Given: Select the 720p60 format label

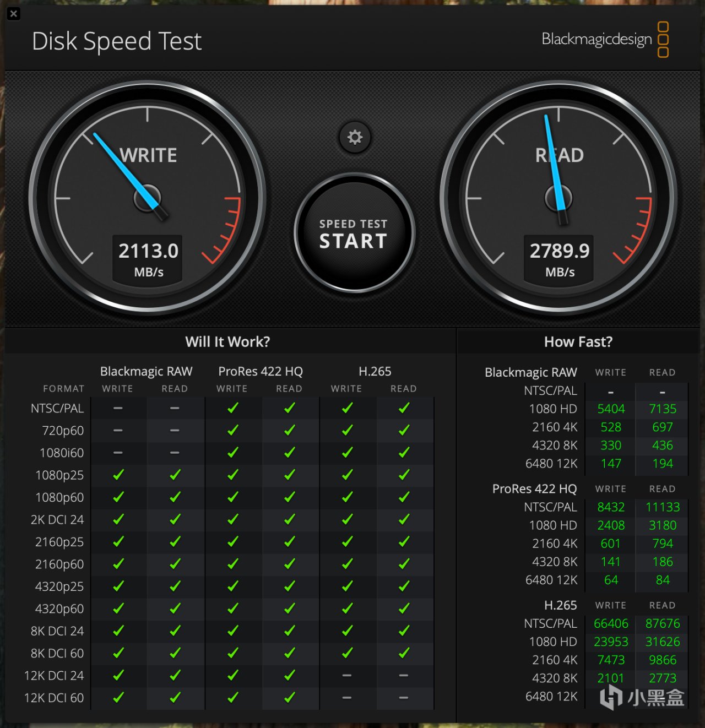Looking at the screenshot, I should [x=63, y=431].
